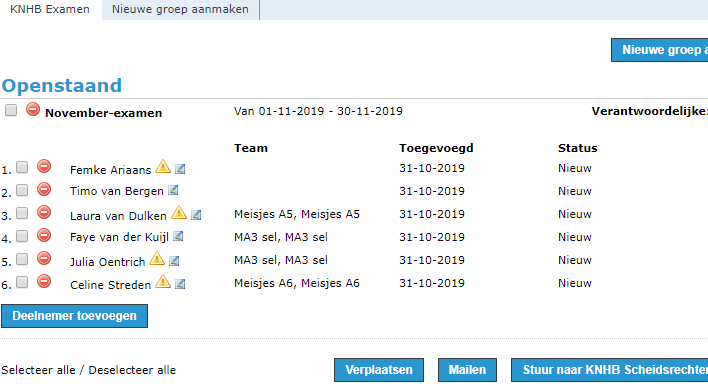
Task: Tick the November-examen group checkbox
Action: [x=11, y=110]
